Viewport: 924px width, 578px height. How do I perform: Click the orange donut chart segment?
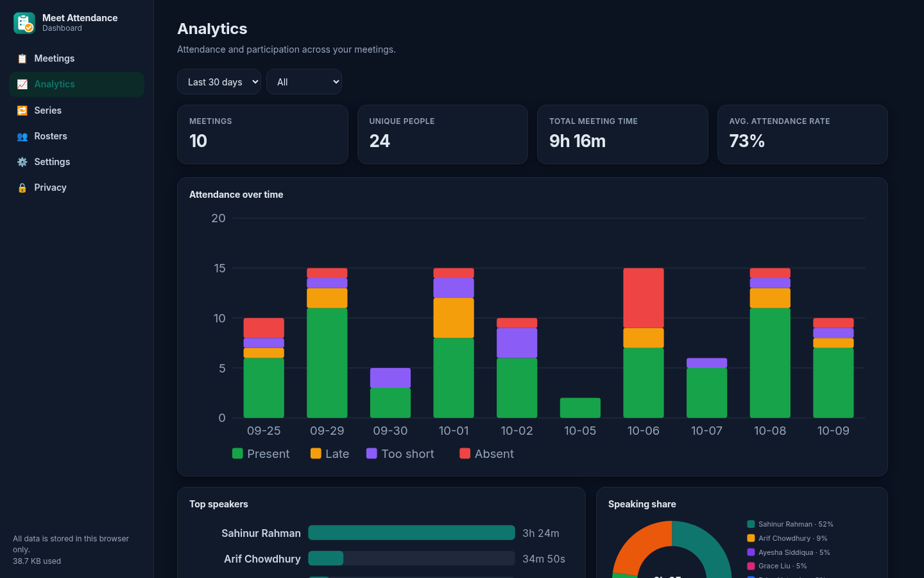tap(638, 546)
